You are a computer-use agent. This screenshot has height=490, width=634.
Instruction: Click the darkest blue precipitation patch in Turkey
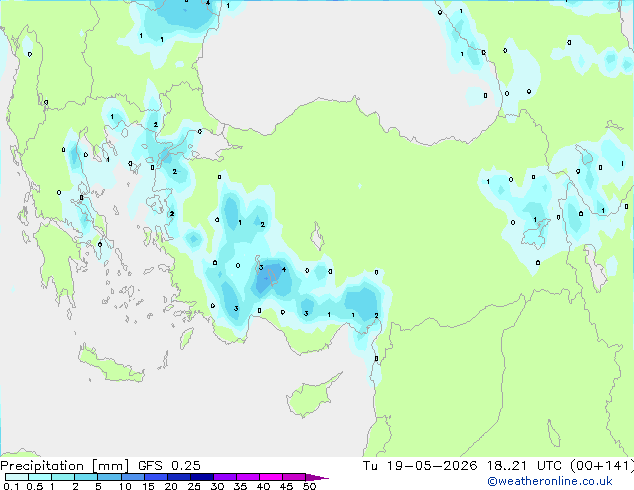tap(268, 278)
